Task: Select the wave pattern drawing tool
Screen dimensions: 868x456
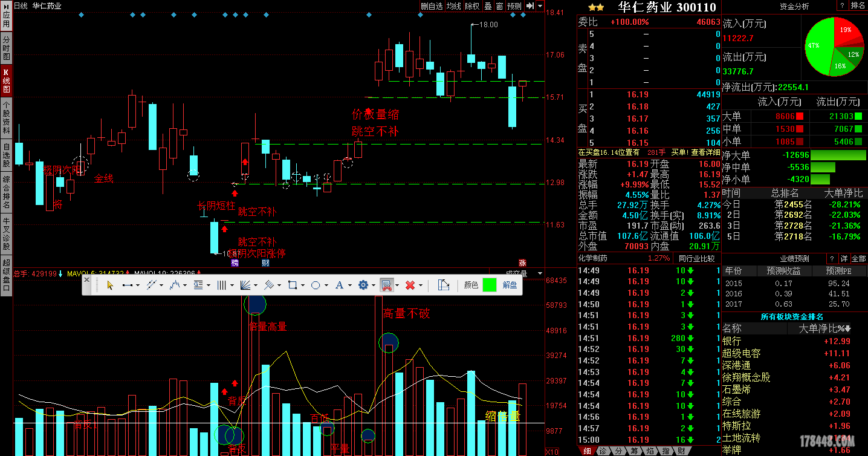Action: [175, 285]
